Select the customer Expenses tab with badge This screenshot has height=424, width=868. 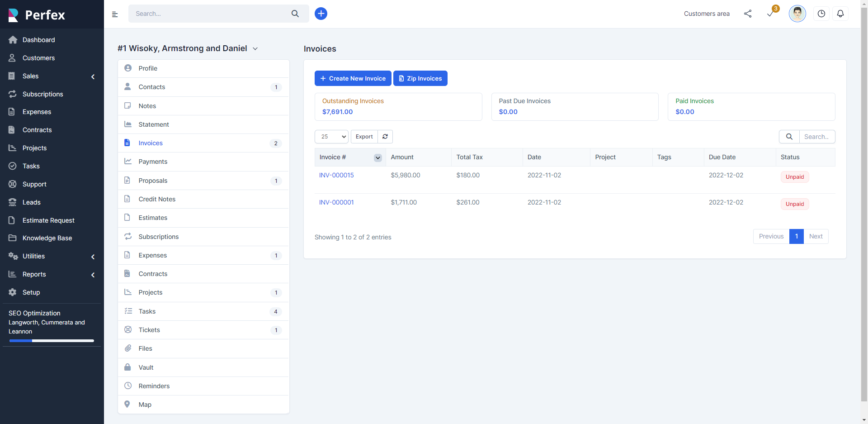pyautogui.click(x=203, y=255)
